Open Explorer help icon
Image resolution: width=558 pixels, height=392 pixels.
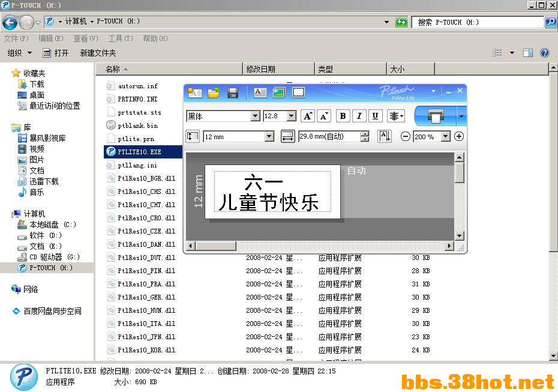pyautogui.click(x=544, y=53)
